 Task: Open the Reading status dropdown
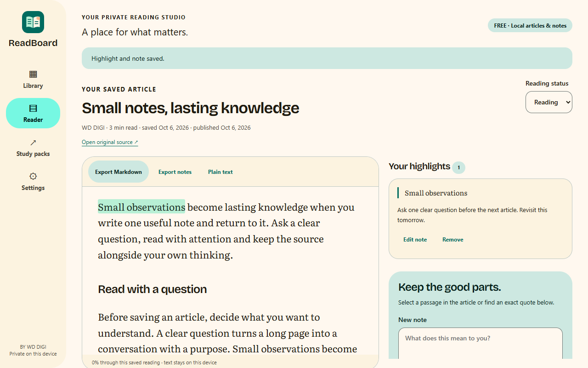click(549, 102)
